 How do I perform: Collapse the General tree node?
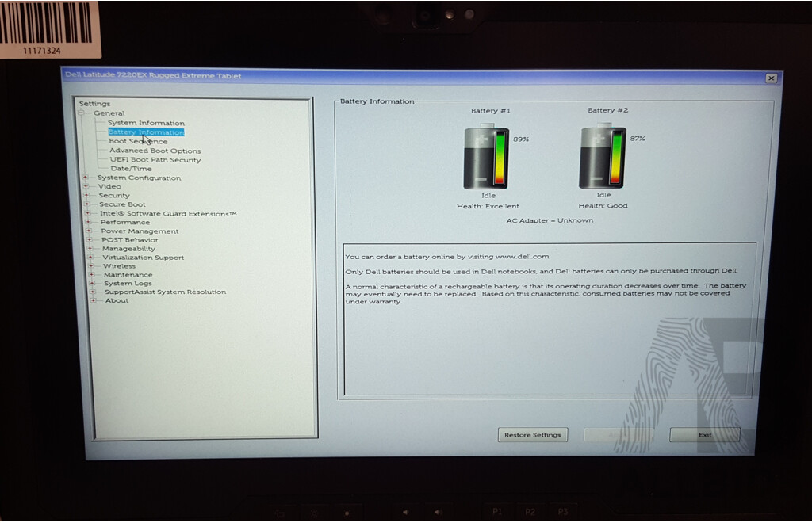coord(82,113)
